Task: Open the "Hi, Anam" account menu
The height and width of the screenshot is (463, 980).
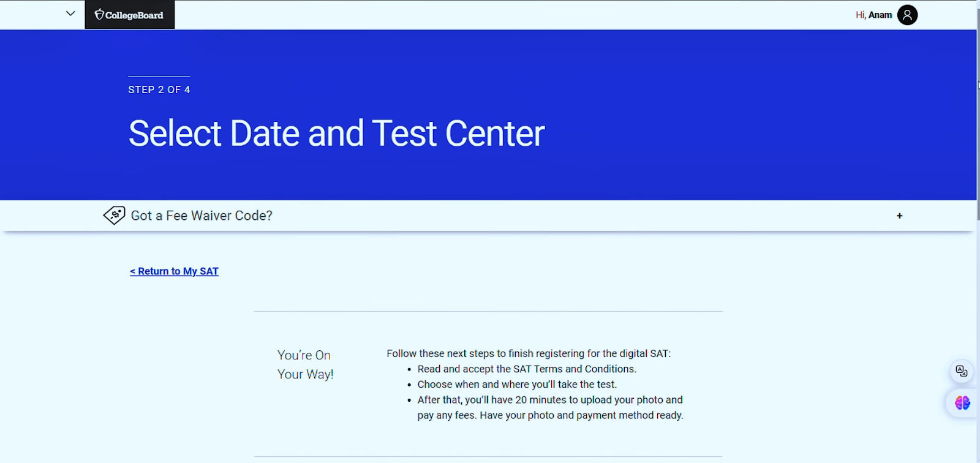Action: [873, 15]
